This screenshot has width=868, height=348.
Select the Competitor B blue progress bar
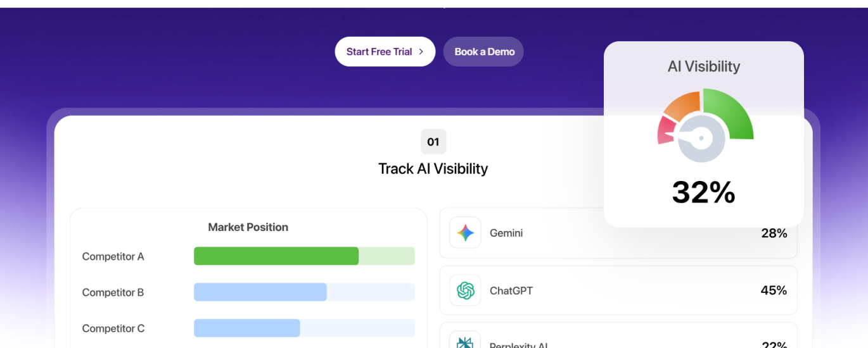[x=260, y=292]
